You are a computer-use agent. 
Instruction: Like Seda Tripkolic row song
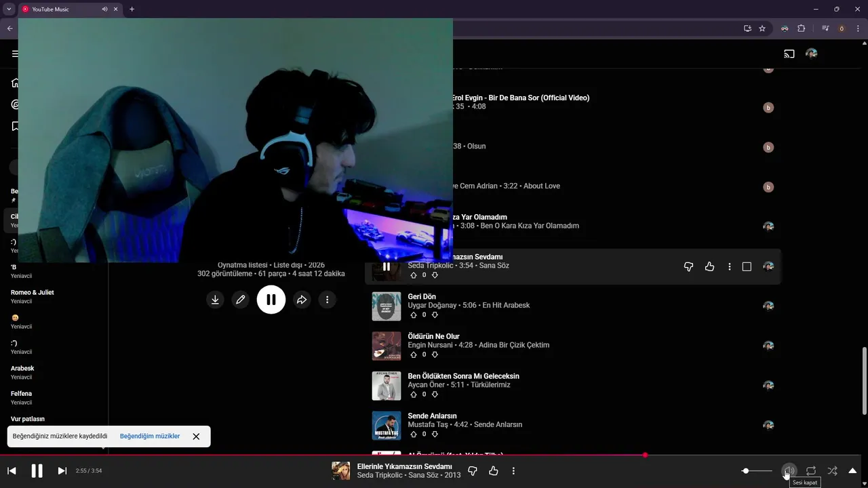point(709,267)
